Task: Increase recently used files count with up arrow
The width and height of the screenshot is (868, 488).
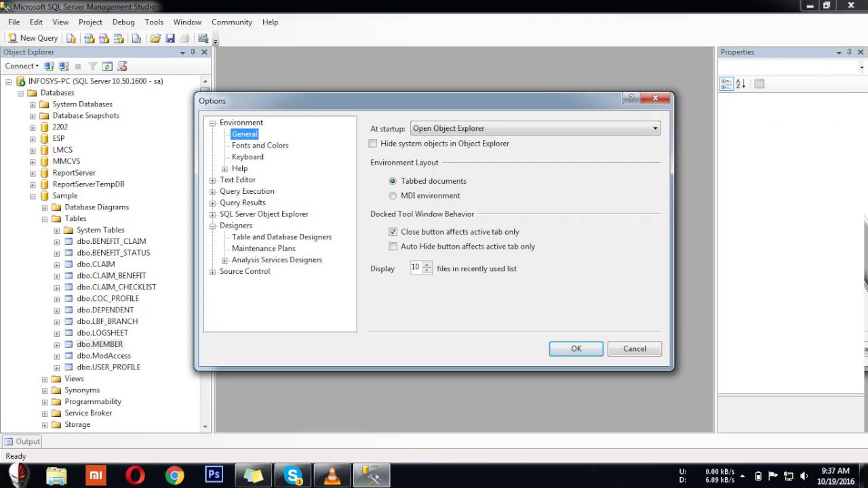Action: coord(427,265)
